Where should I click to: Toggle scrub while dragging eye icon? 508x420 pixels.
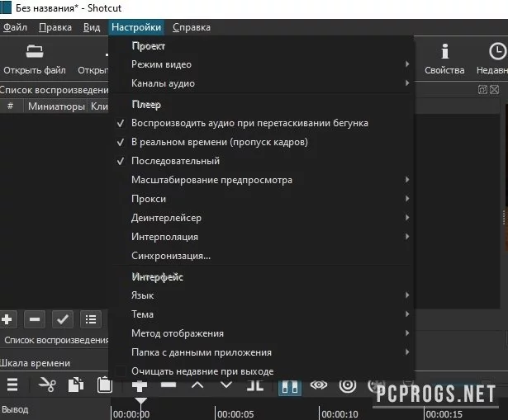point(319,385)
